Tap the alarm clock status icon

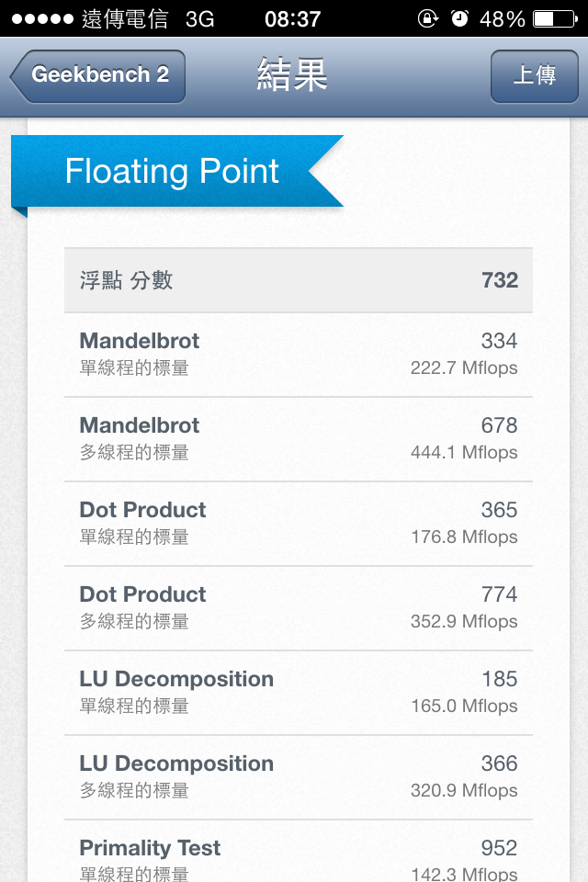(460, 18)
